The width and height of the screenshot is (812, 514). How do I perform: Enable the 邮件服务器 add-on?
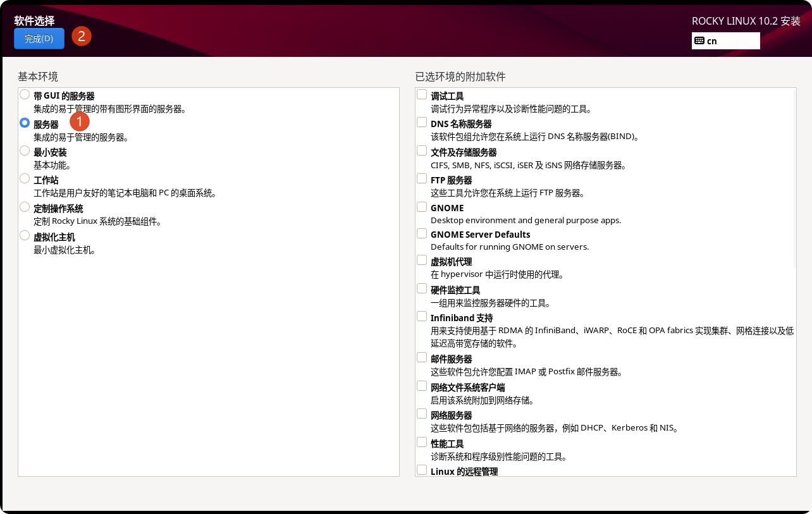coord(422,357)
